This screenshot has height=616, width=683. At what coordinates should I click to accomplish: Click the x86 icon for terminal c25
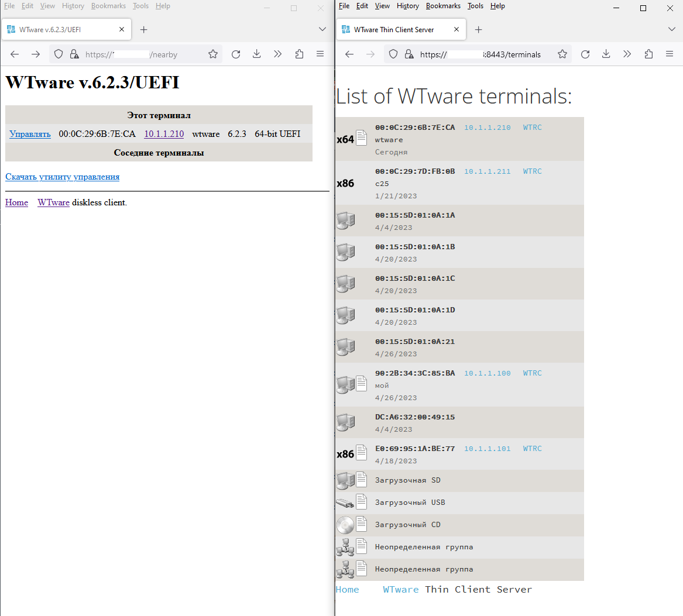pyautogui.click(x=345, y=183)
